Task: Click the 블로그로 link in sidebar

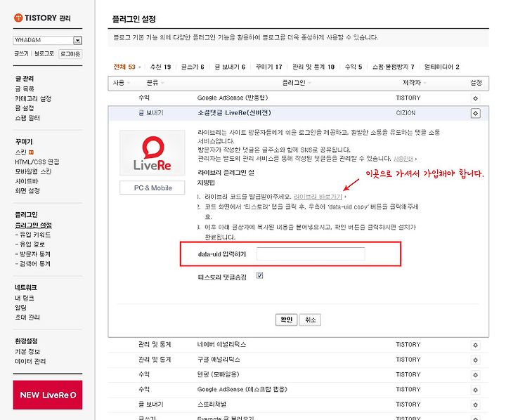Action: tap(44, 53)
